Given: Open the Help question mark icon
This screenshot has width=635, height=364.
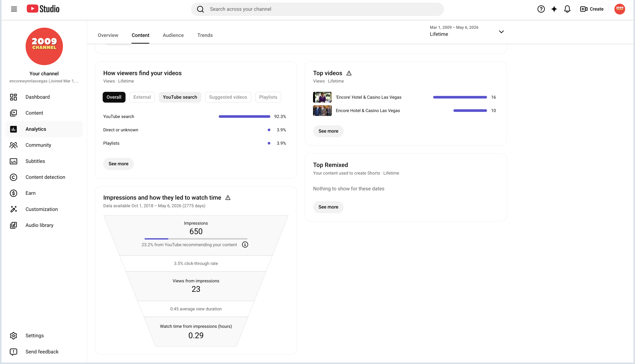Looking at the screenshot, I should point(541,9).
